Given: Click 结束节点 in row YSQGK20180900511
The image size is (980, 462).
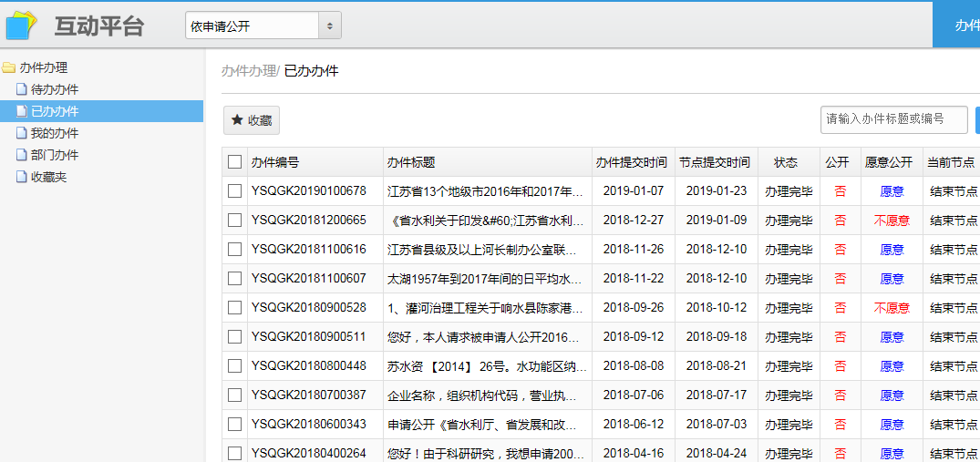Looking at the screenshot, I should coord(954,337).
